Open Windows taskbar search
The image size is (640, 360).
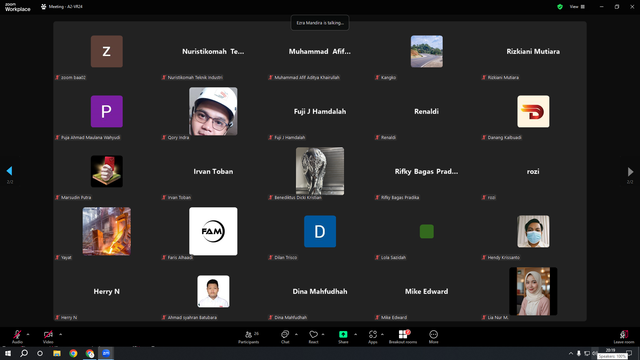(x=24, y=353)
